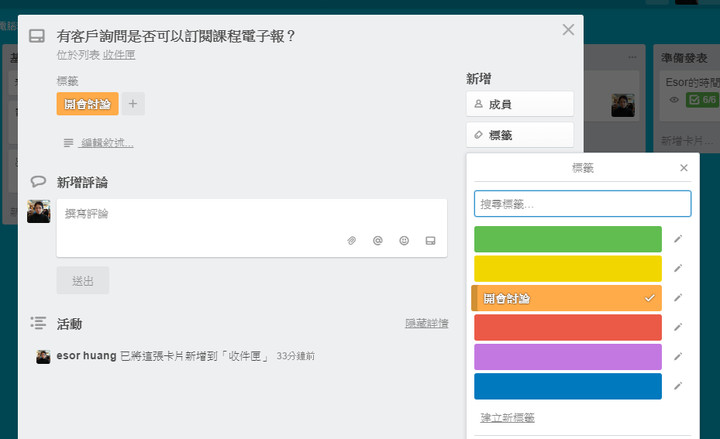Toggle the purple label on the card
Screen dimensions: 720x439
(x=568, y=357)
